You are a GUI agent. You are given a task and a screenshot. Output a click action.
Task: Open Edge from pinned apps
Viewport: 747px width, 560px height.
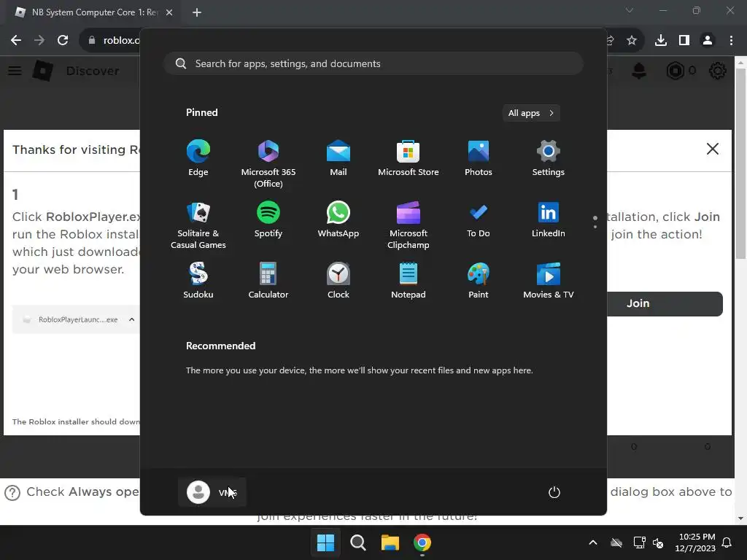pos(198,158)
